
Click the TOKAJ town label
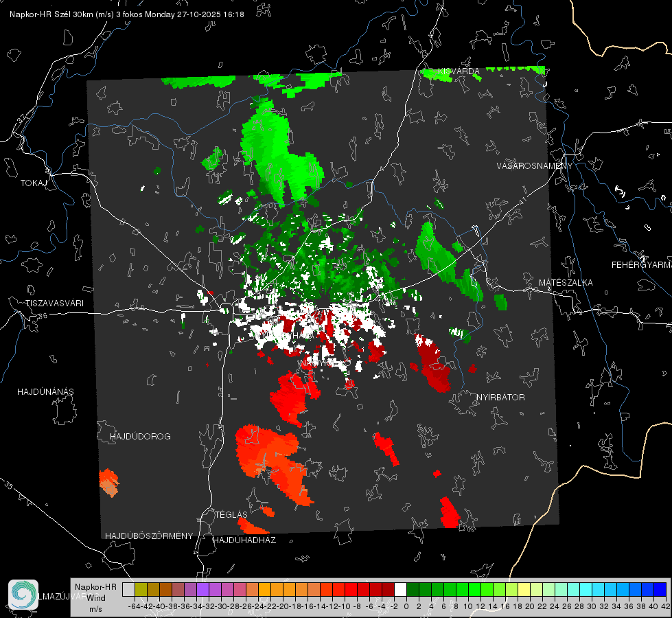pyautogui.click(x=34, y=183)
